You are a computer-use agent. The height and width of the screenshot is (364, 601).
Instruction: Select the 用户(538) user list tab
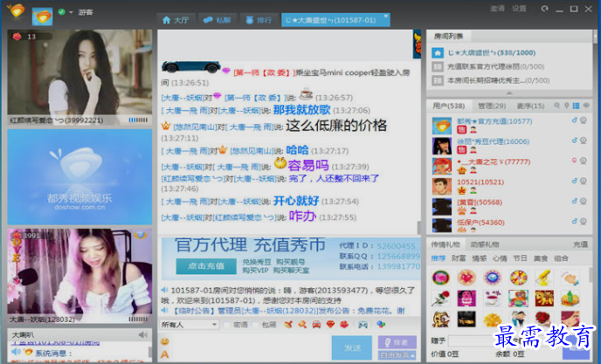point(449,106)
